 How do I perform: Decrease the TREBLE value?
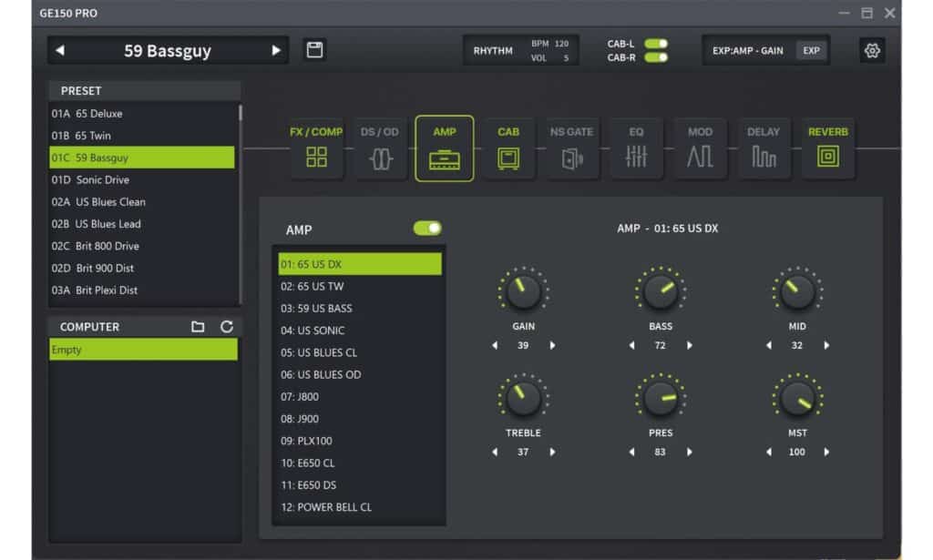coord(495,452)
